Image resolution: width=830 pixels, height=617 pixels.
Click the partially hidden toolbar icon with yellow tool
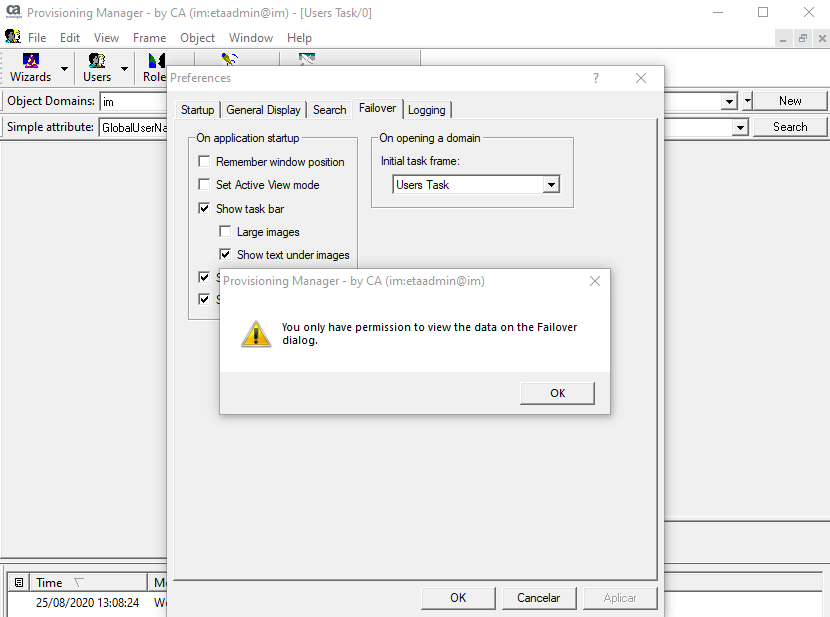tap(229, 59)
